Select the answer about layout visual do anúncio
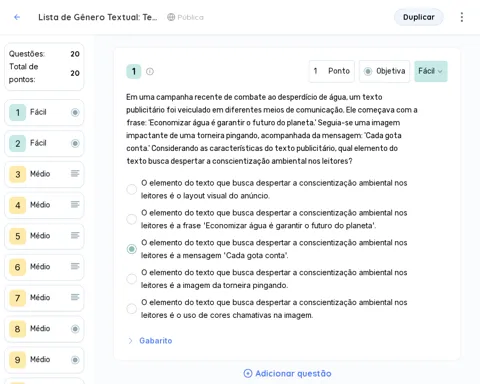The height and width of the screenshot is (384, 480). (x=132, y=189)
